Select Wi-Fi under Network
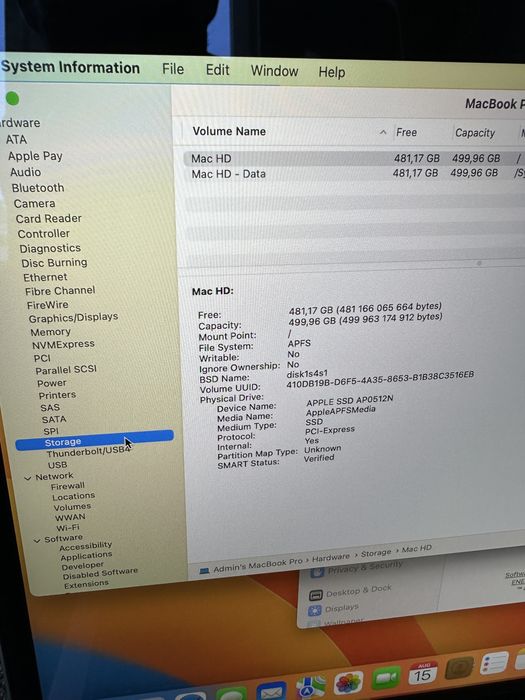 [x=67, y=527]
